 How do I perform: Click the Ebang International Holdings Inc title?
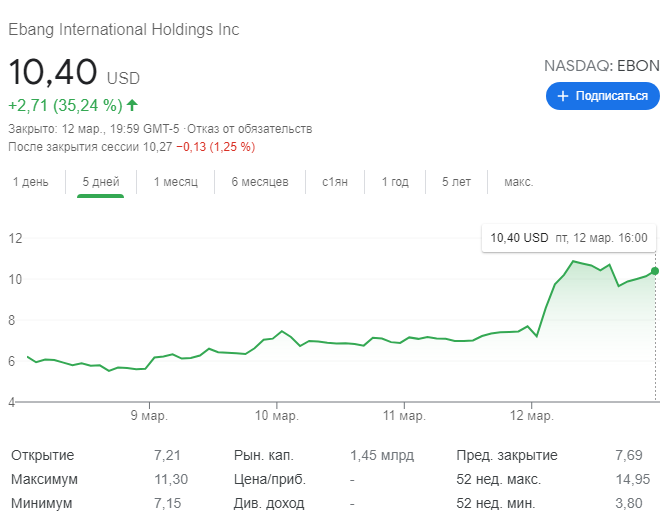tap(124, 29)
